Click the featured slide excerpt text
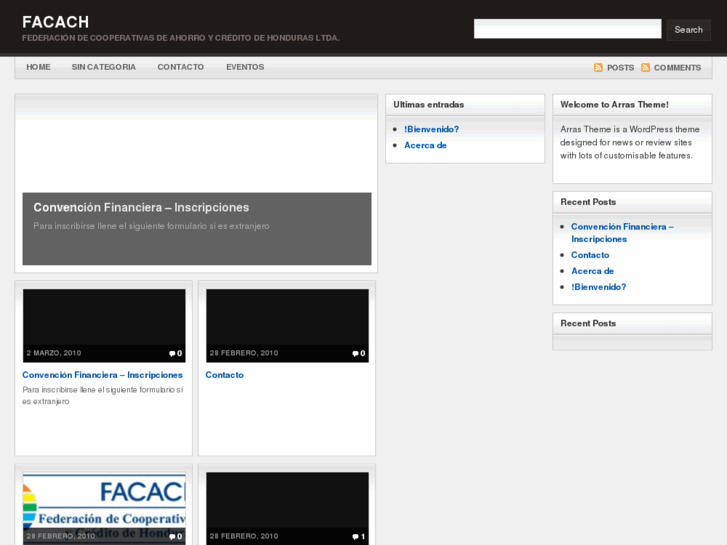The image size is (727, 545). click(151, 226)
